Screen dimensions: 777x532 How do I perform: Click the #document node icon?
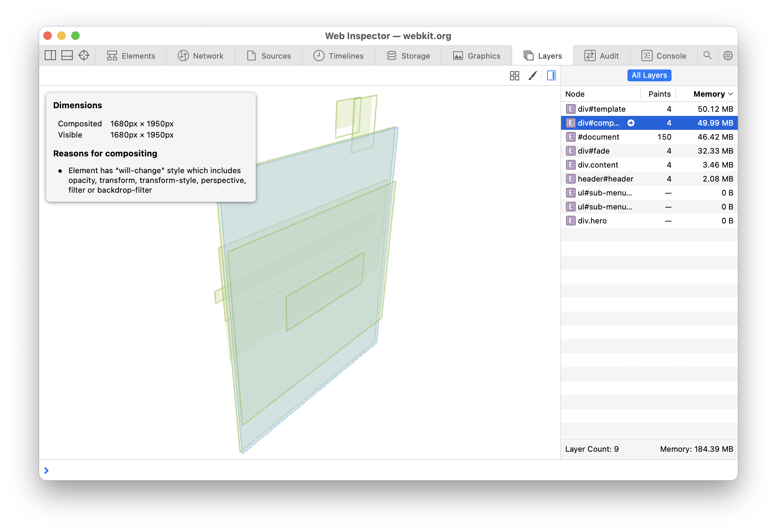571,137
